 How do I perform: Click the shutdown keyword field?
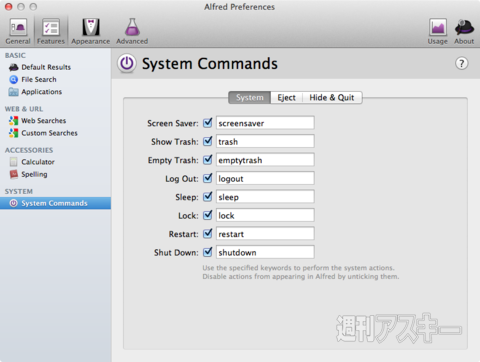pyautogui.click(x=265, y=252)
